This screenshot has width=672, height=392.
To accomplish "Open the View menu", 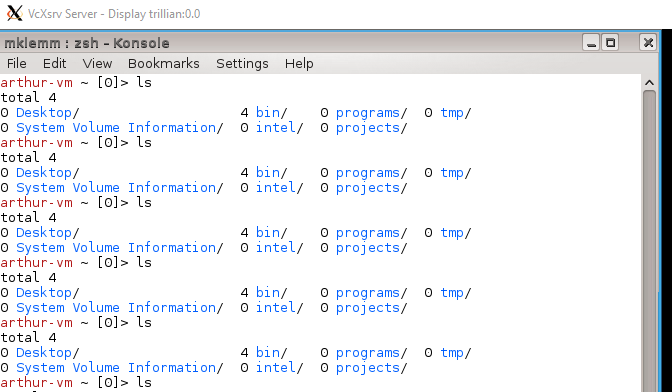I will [x=97, y=63].
